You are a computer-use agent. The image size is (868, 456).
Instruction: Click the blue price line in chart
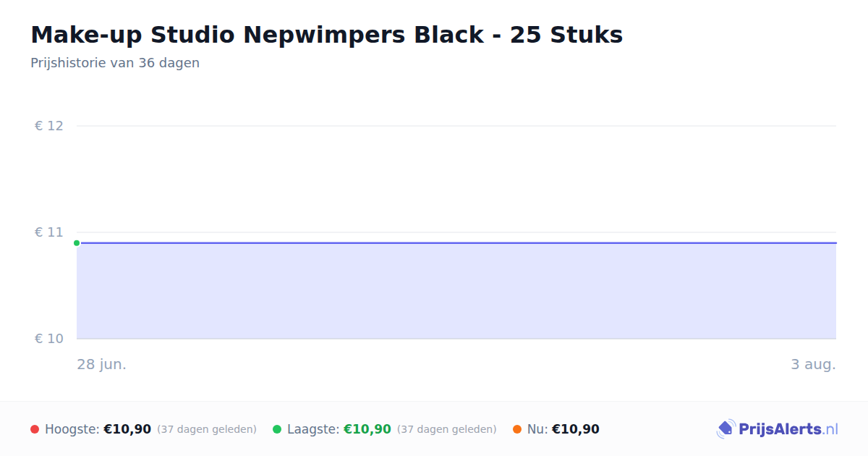(x=456, y=243)
